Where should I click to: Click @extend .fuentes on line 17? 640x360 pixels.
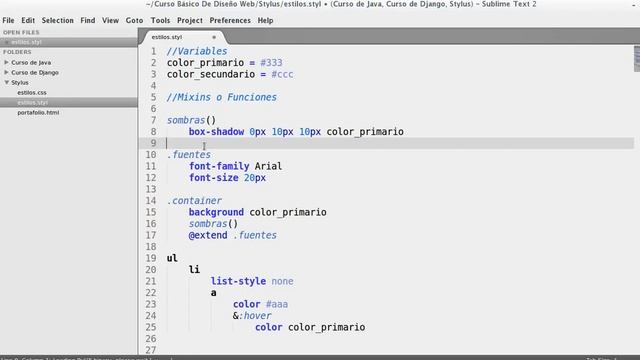pos(233,235)
